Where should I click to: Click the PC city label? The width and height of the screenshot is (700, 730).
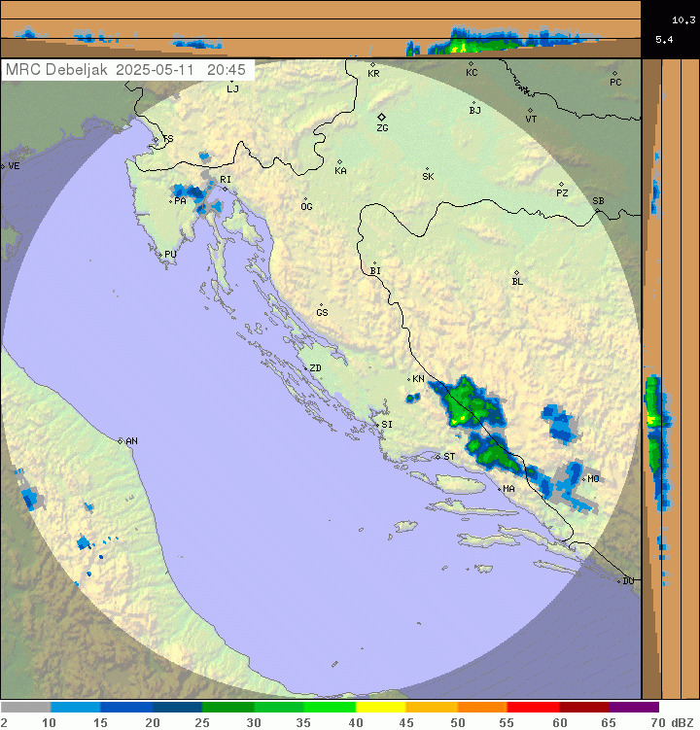[615, 83]
